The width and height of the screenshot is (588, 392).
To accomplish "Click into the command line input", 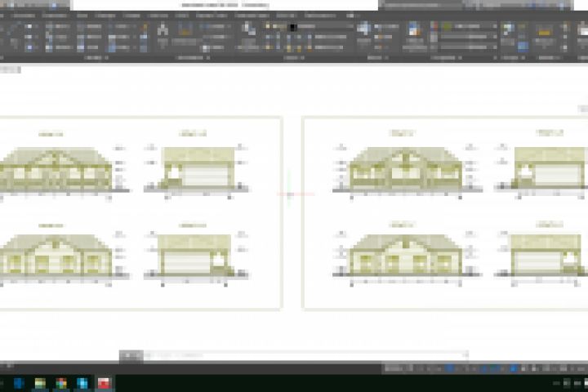I will pos(304,355).
